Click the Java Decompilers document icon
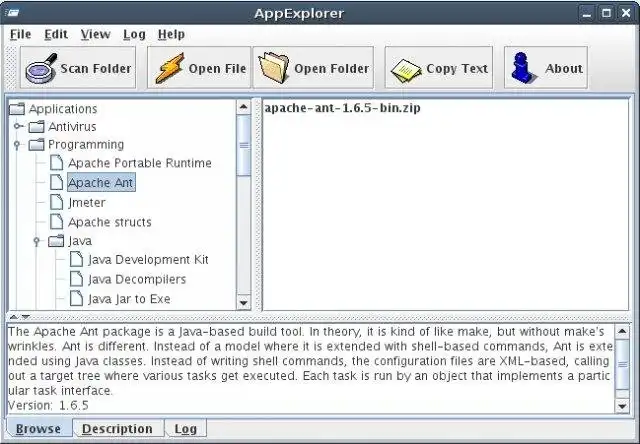The image size is (640, 444). pyautogui.click(x=76, y=279)
